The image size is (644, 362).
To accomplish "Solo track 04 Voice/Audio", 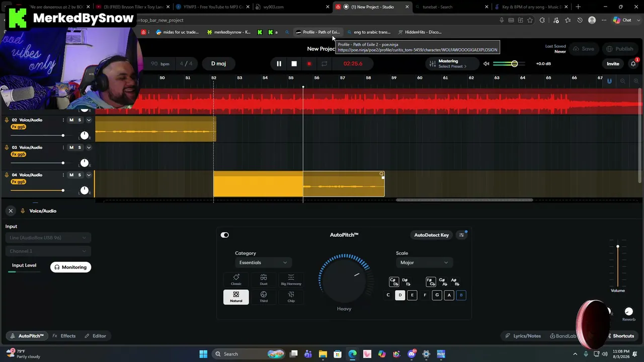I will coord(79,175).
